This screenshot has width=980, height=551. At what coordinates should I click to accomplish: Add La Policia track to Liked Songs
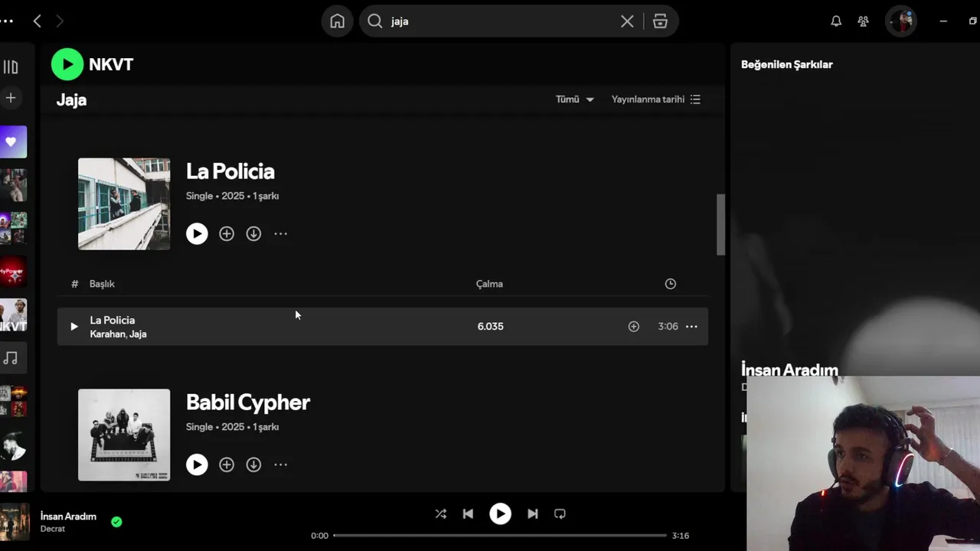click(x=634, y=326)
